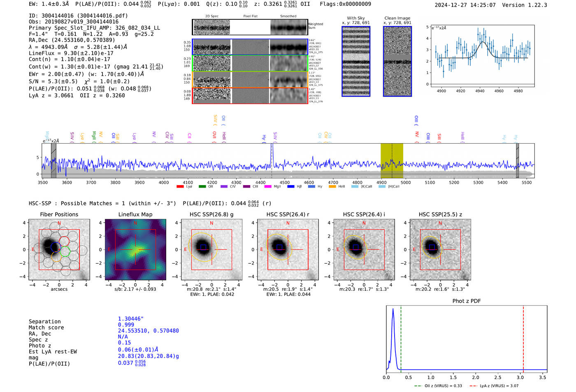Open the Gaussian emission line fit plot
The image size is (576, 392).
click(482, 56)
